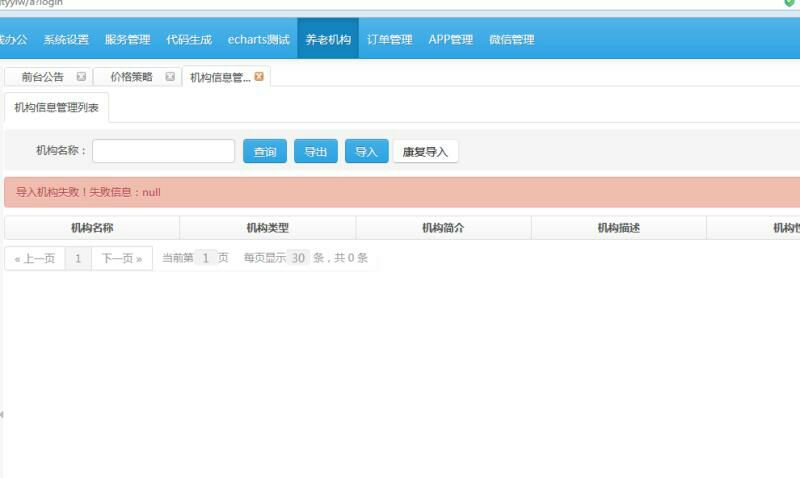Screen dimensions: 800x478
Task: Click the green security shield icon
Action: (790, 4)
